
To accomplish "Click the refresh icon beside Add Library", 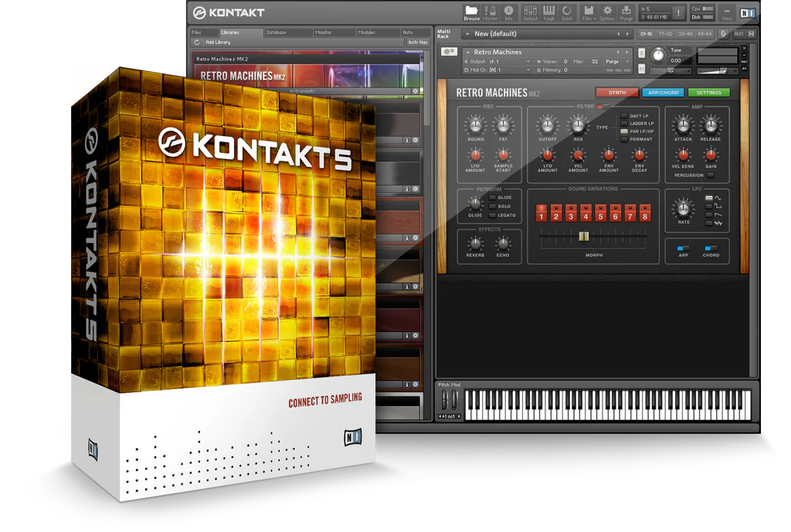I will (x=197, y=42).
